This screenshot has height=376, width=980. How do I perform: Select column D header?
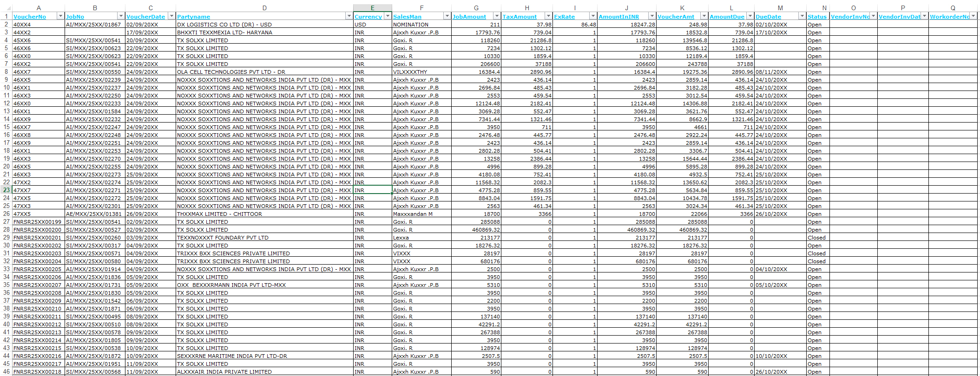pos(264,8)
